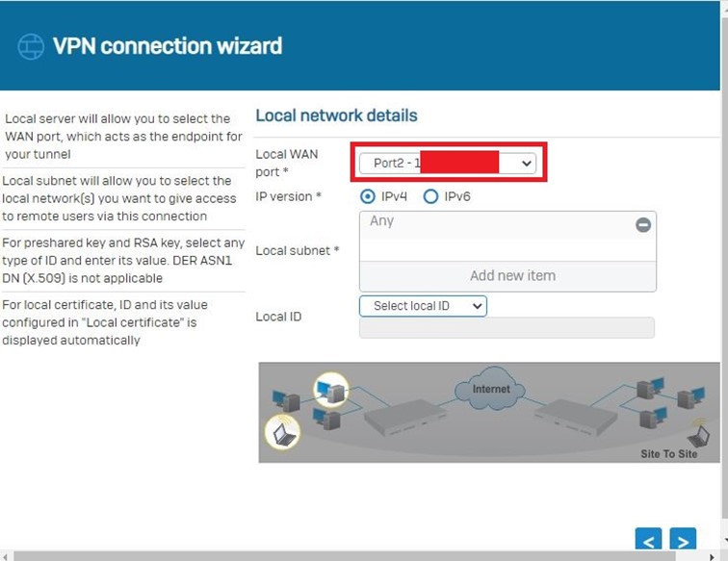Select the IPv6 radio button
The height and width of the screenshot is (561, 728).
pos(430,196)
